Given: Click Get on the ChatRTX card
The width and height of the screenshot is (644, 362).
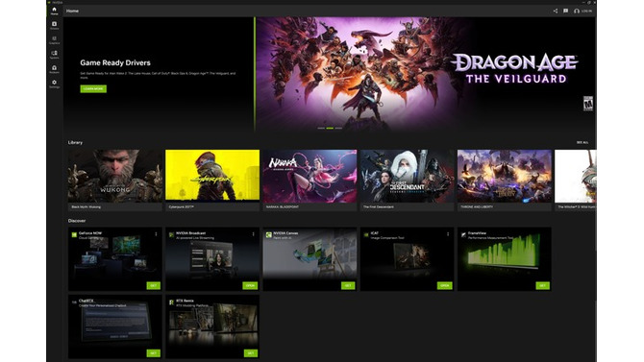Looking at the screenshot, I should pos(153,353).
